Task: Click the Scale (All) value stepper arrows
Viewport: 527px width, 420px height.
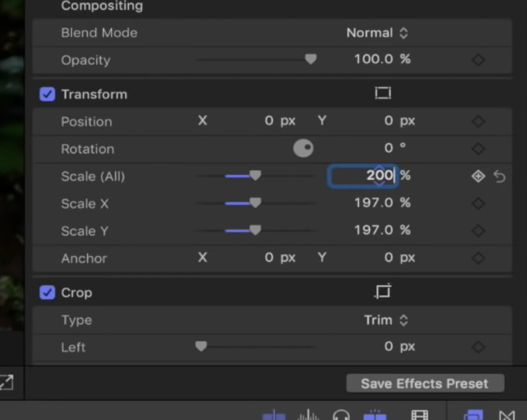Action: click(x=379, y=176)
